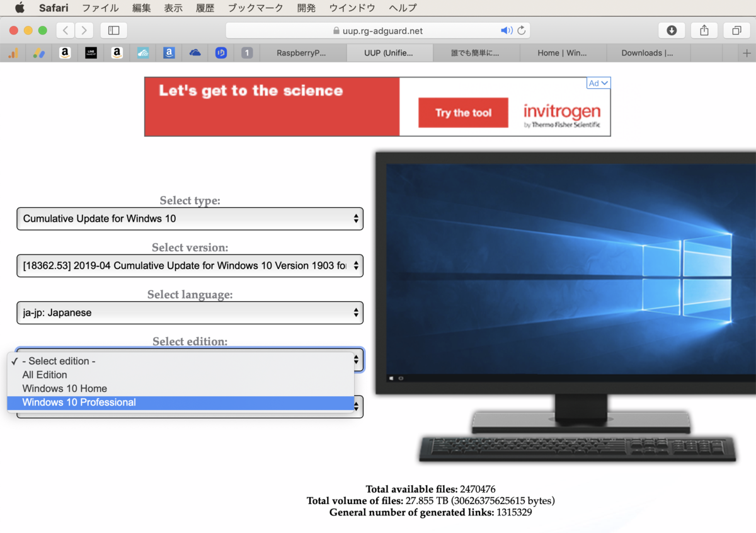Open the blue ID logo pinned tab

(220, 54)
